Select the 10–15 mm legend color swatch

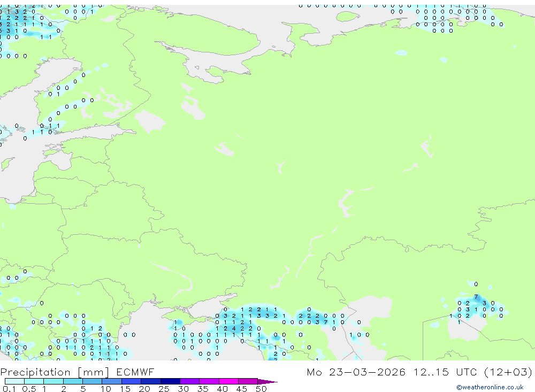tap(112, 381)
